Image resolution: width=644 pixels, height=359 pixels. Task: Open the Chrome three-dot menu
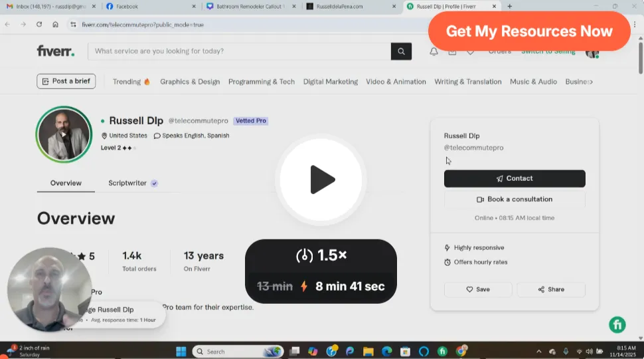click(x=635, y=25)
